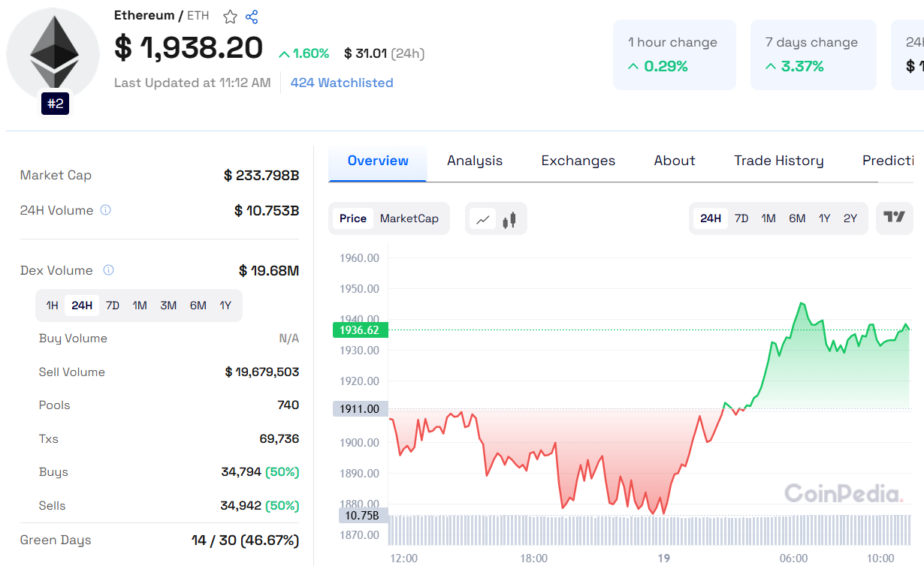The width and height of the screenshot is (924, 566).
Task: Show info icon for Dex Volume
Action: tap(108, 270)
